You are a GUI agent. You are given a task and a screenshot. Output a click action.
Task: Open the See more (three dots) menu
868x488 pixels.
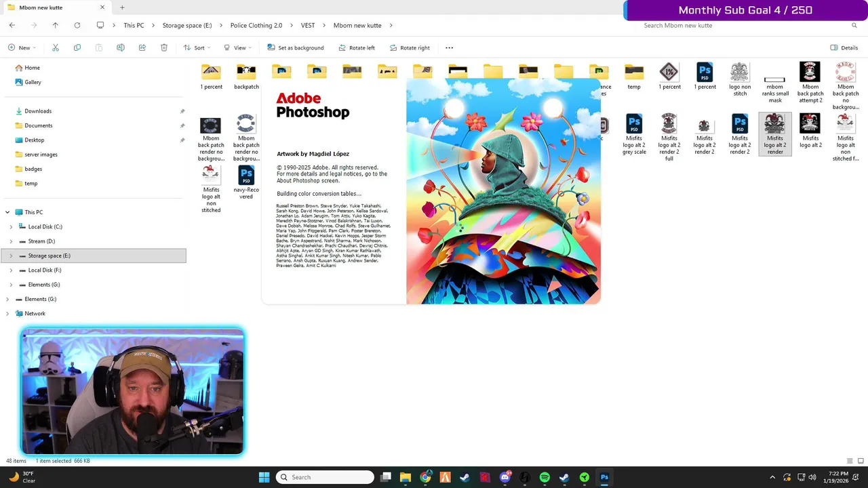point(449,47)
